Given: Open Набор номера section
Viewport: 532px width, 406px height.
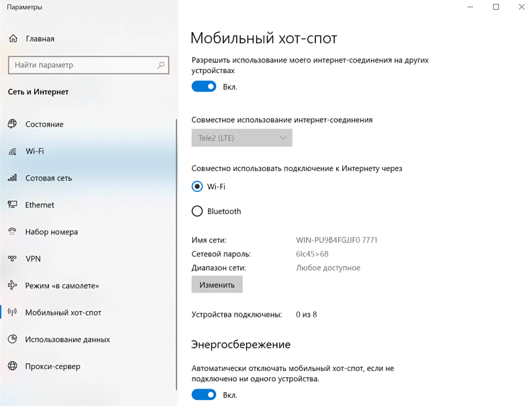Looking at the screenshot, I should 51,232.
